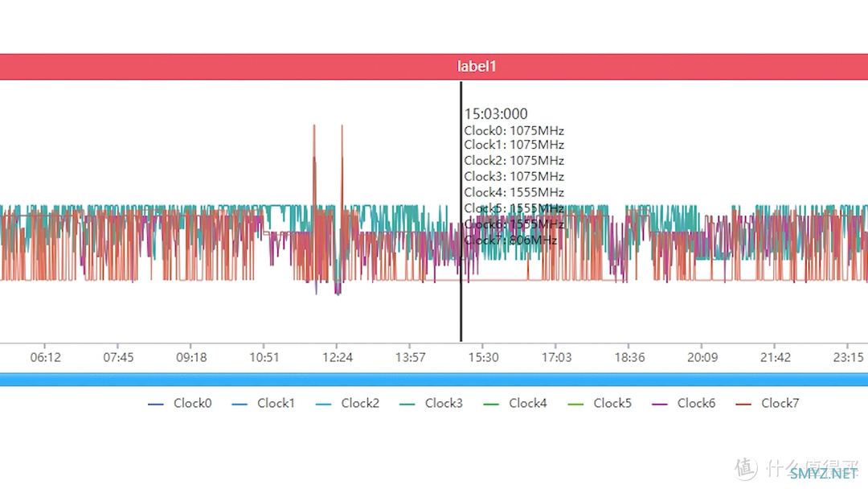The height and width of the screenshot is (489, 868).
Task: Click the 18:36 time axis label
Action: coord(629,357)
